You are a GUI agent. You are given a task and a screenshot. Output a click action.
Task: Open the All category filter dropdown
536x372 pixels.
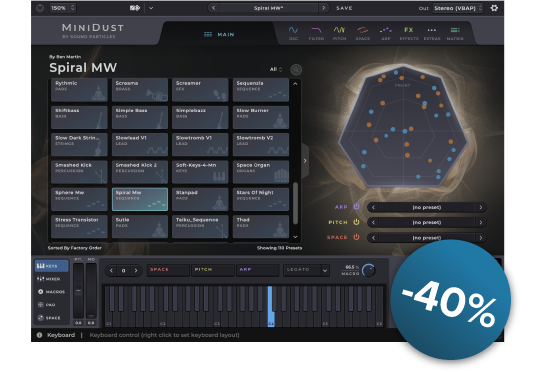coord(276,69)
